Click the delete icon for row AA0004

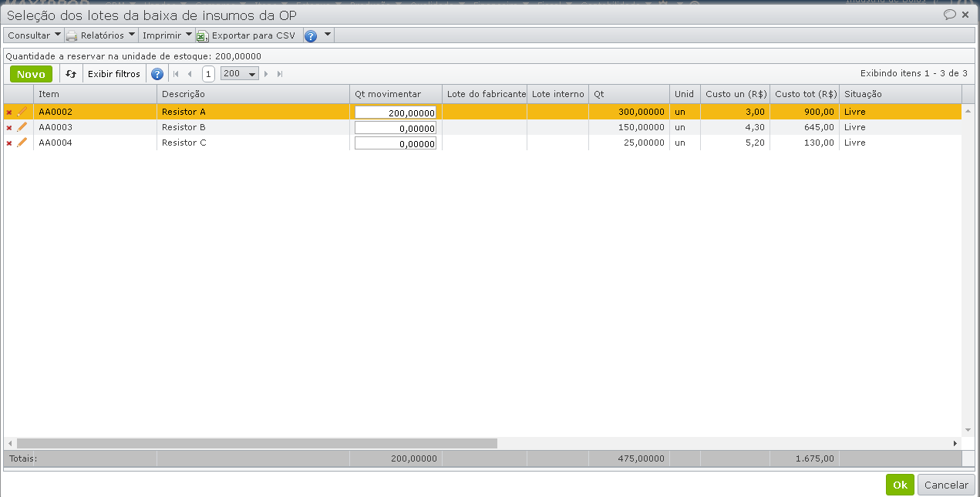click(9, 143)
